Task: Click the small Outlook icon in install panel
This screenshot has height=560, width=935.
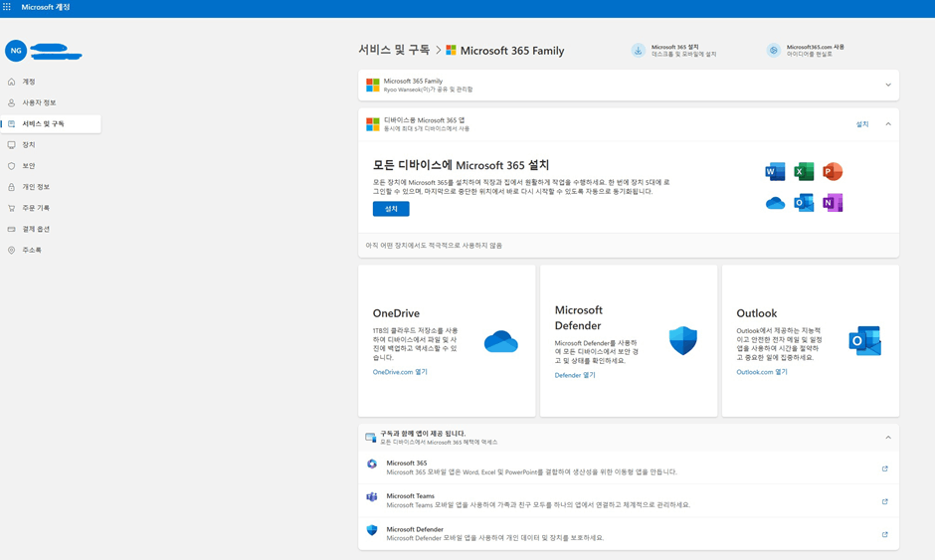Action: coord(804,203)
